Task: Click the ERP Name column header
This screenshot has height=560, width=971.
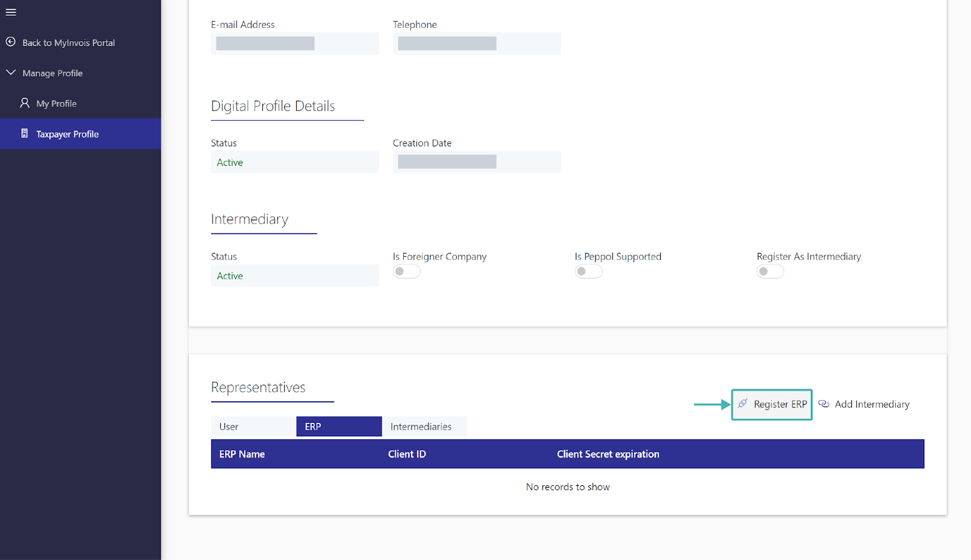Action: (x=242, y=454)
